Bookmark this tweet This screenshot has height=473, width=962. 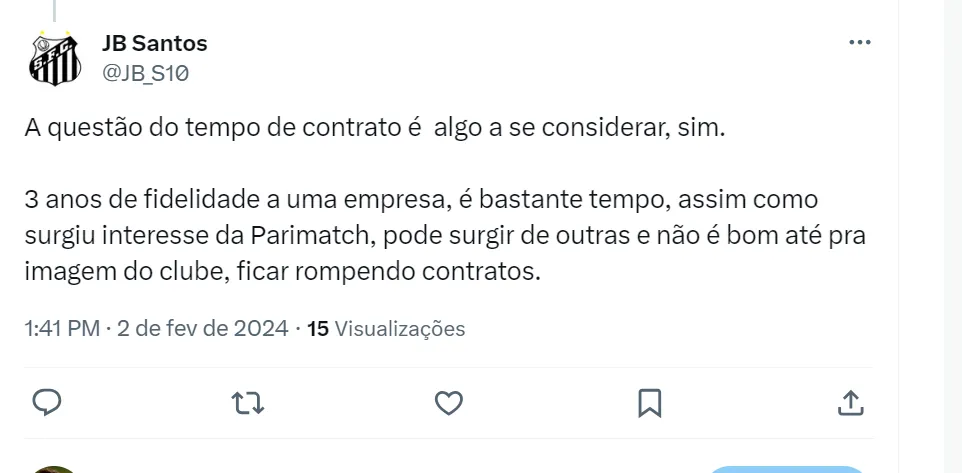[x=649, y=402]
